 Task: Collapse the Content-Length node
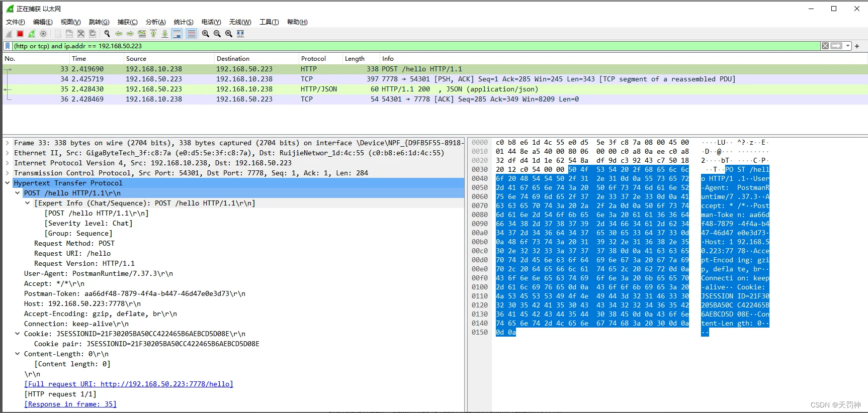[x=18, y=354]
